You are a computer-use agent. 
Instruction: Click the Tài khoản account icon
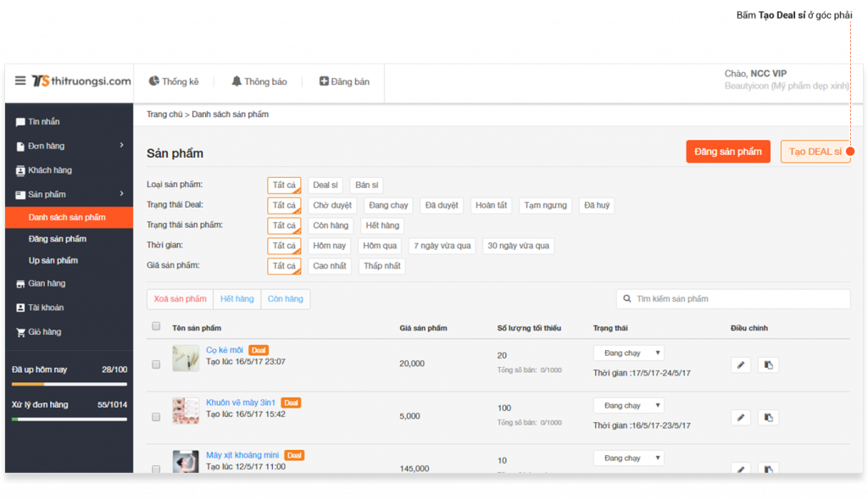coord(20,308)
